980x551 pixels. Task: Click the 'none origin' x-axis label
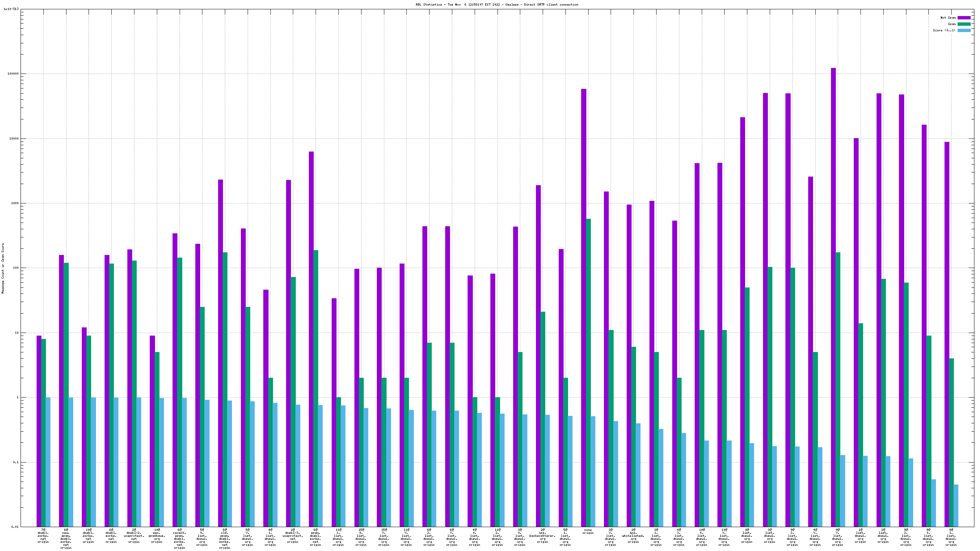click(588, 531)
